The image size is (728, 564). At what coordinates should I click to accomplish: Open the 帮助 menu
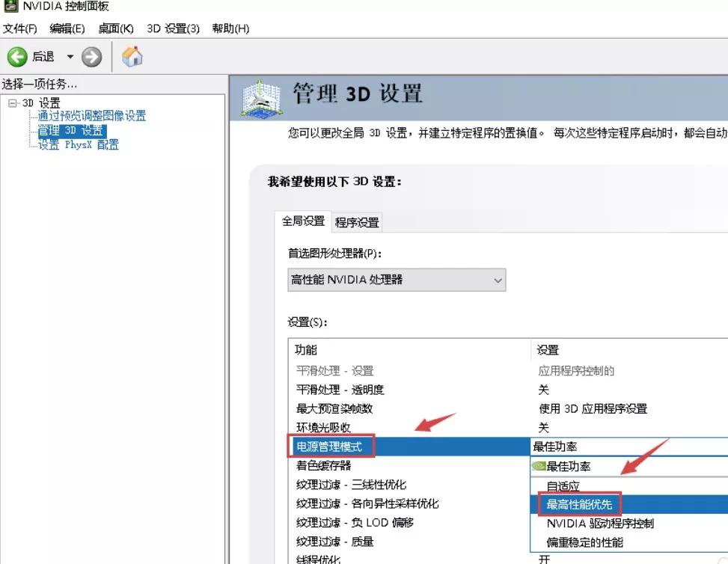[229, 28]
